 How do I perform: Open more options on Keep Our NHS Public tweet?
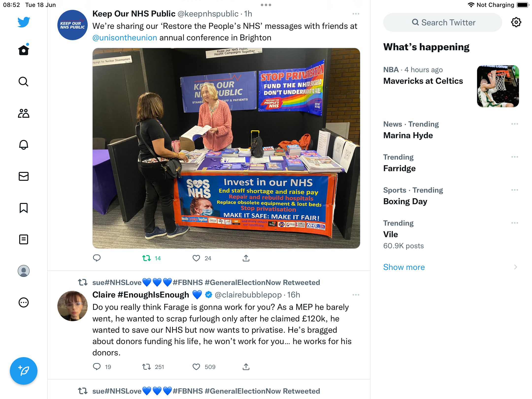pos(356,14)
